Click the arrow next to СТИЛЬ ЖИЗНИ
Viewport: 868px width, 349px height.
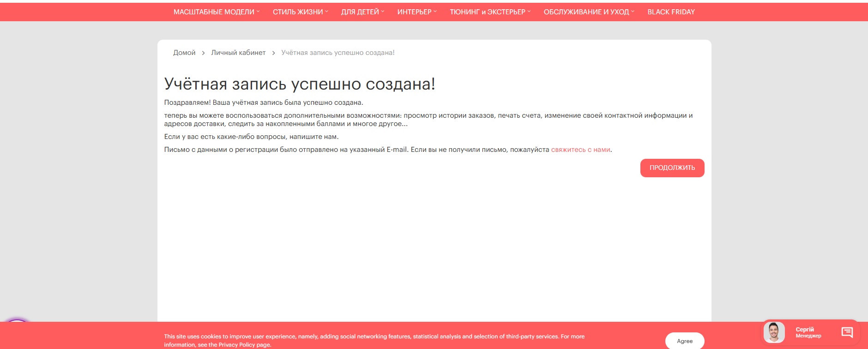click(x=327, y=12)
